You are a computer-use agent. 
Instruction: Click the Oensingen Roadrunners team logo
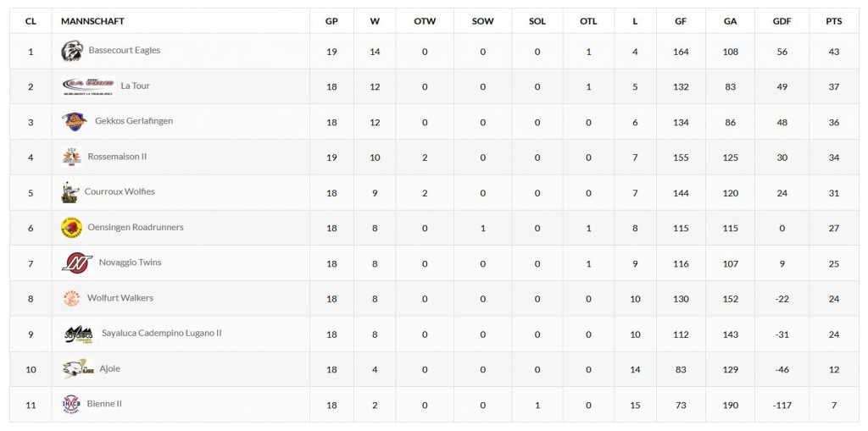71,228
